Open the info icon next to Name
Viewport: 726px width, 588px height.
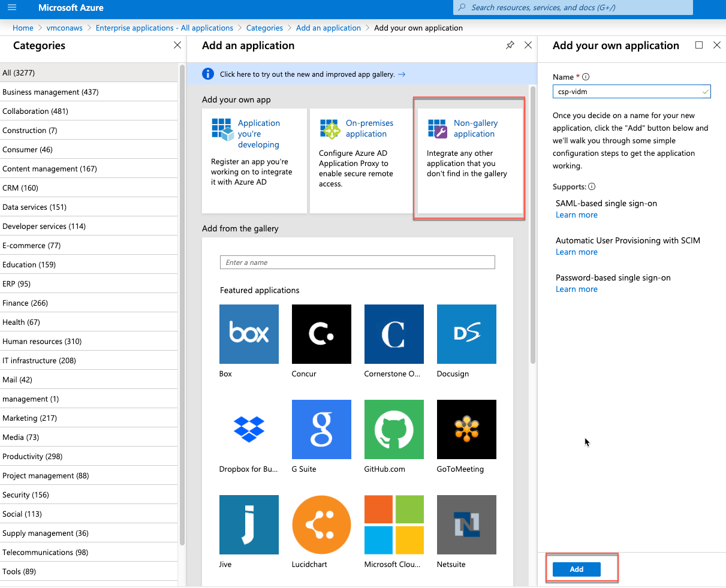pyautogui.click(x=586, y=77)
